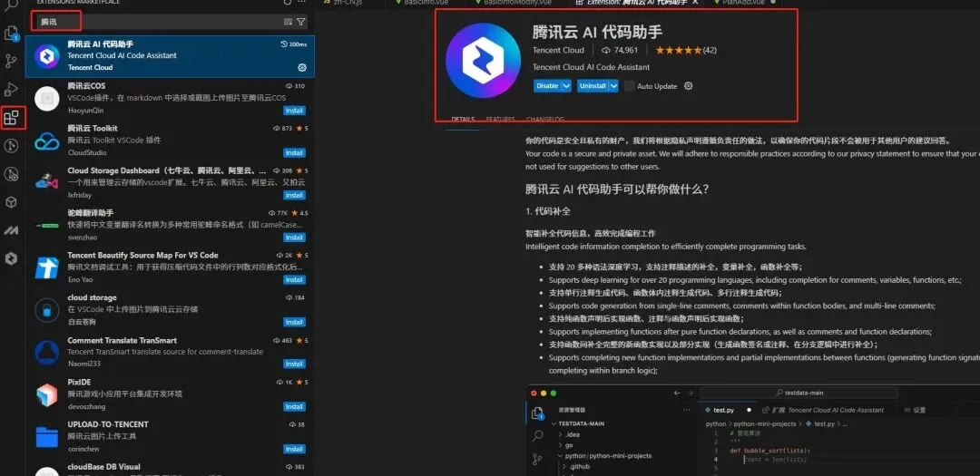
Task: Open the dropdown arrow beside Disable
Action: click(x=566, y=86)
